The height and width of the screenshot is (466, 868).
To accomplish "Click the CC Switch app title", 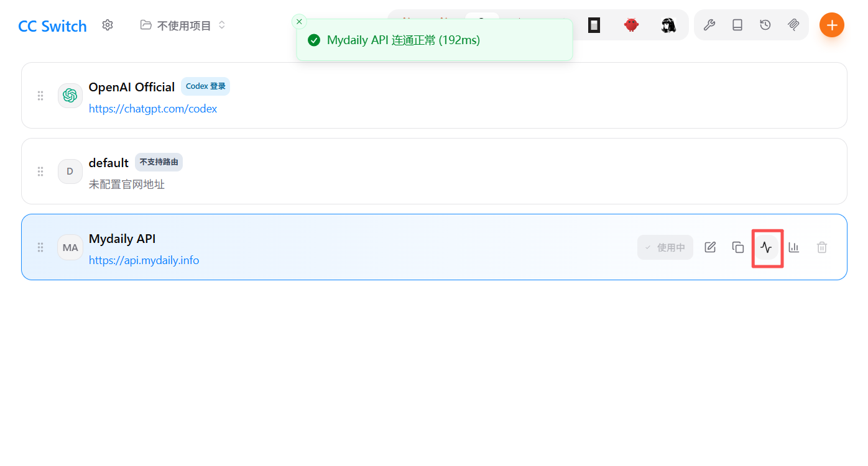I will coord(53,26).
